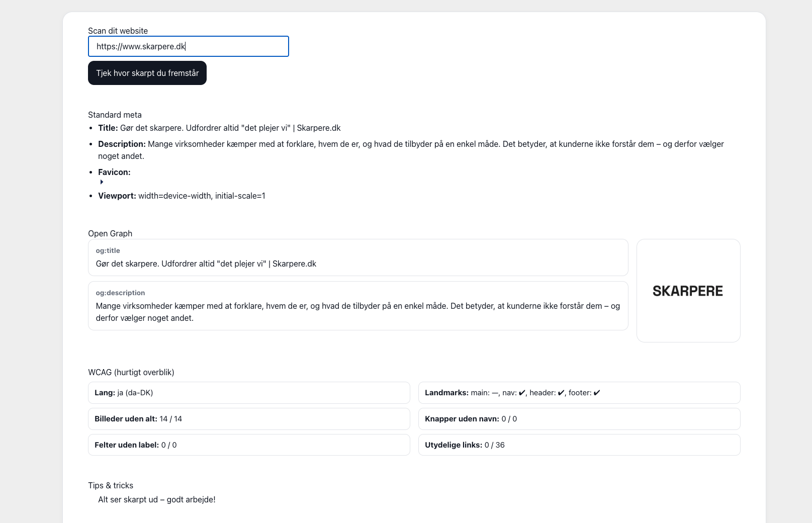Click the "WCAG (hurtigt overblik)" heading
Screen dimensions: 812x523
pos(131,372)
